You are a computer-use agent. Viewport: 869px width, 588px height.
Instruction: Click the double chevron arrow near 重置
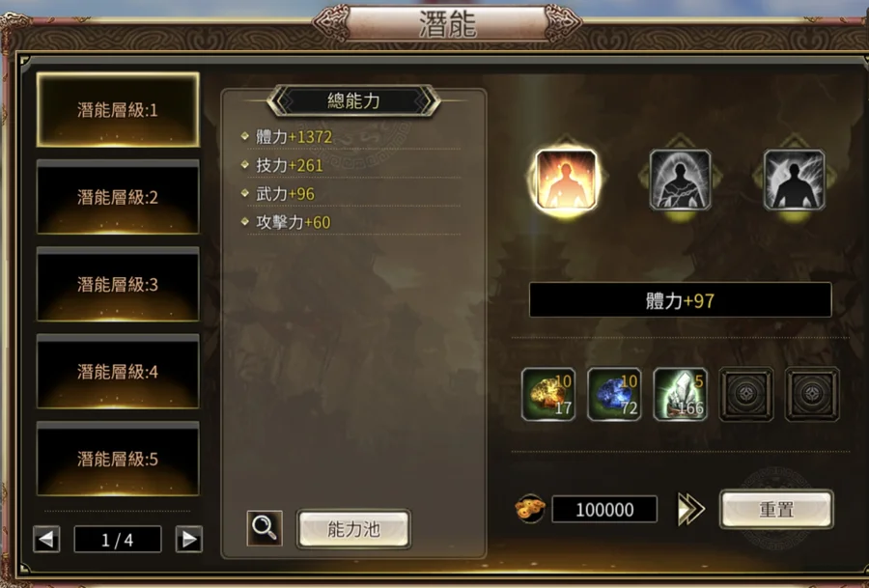tap(691, 509)
